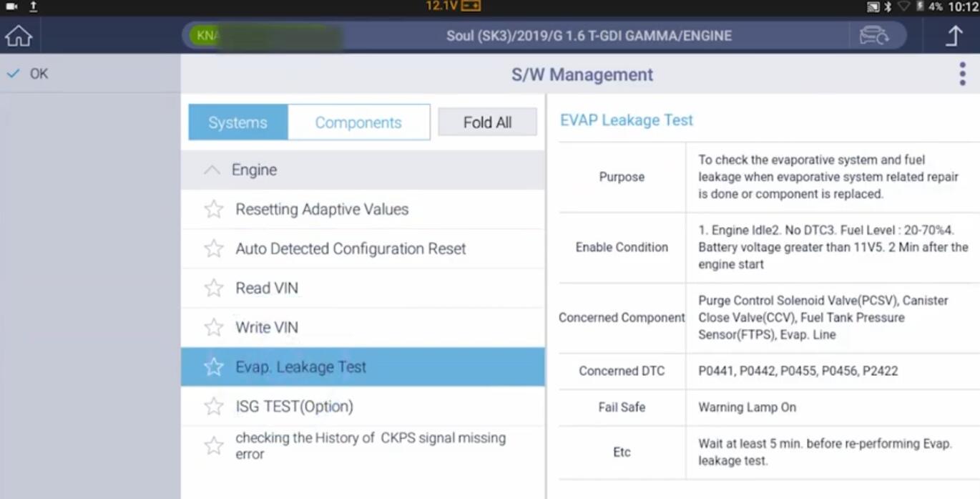Toggle the star beside Write VIN
The image size is (980, 499).
coord(213,327)
